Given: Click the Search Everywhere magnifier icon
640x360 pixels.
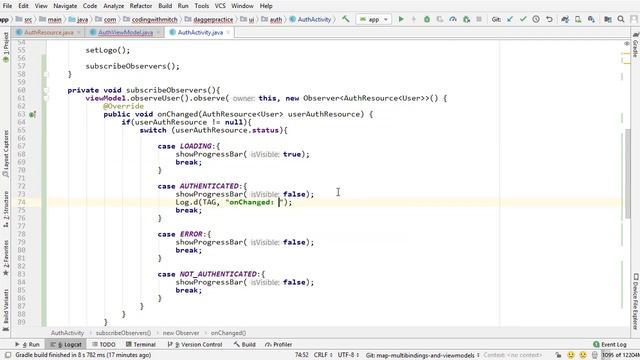Looking at the screenshot, I should (621, 19).
